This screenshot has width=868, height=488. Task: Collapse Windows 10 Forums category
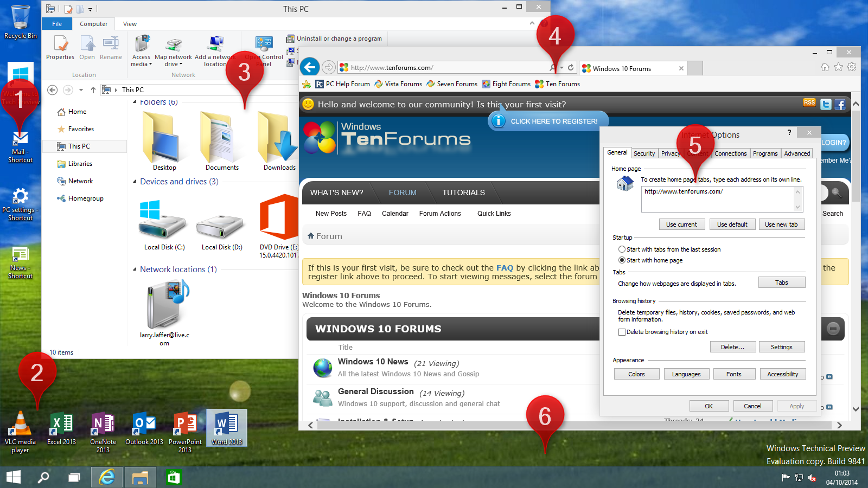pyautogui.click(x=833, y=328)
